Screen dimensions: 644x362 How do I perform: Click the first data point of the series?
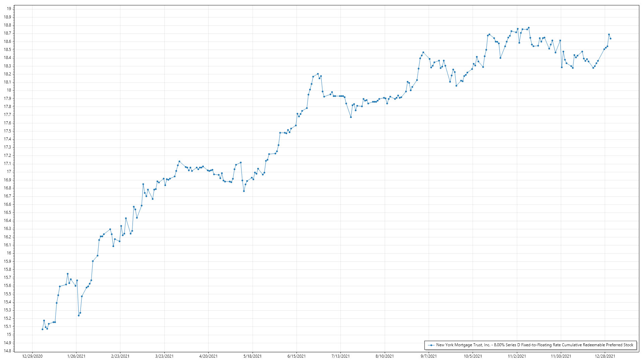(42, 329)
